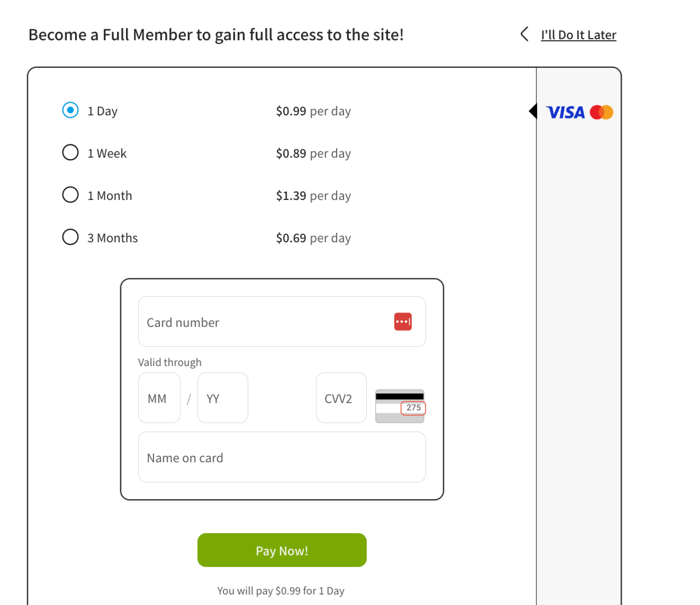Select the 1 Month plan
Image resolution: width=700 pixels, height=605 pixels.
[x=70, y=195]
